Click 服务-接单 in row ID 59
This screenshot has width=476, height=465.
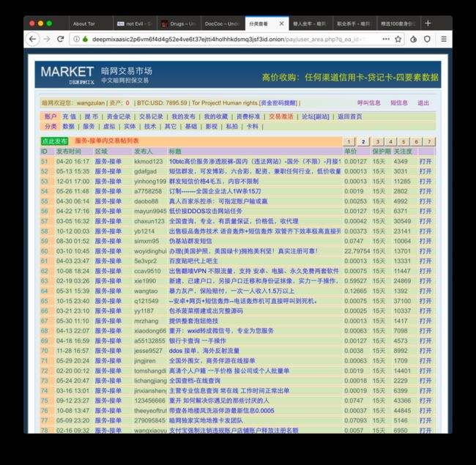coord(108,242)
